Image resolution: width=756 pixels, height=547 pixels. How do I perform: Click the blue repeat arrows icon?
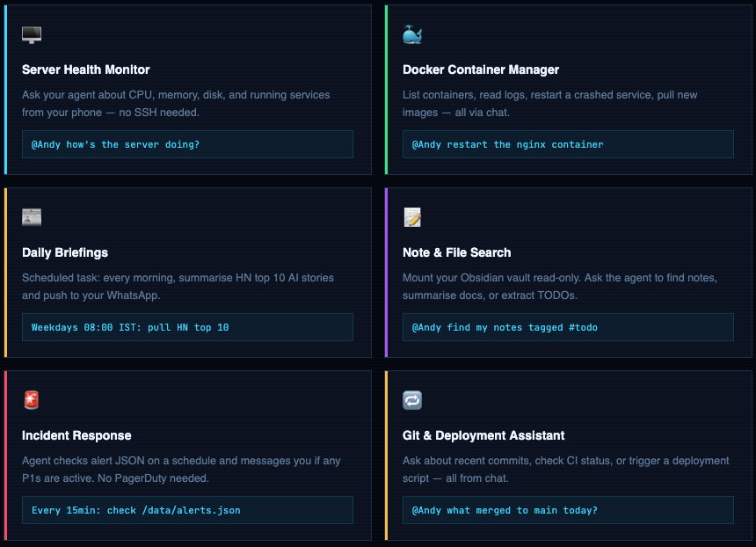click(412, 401)
